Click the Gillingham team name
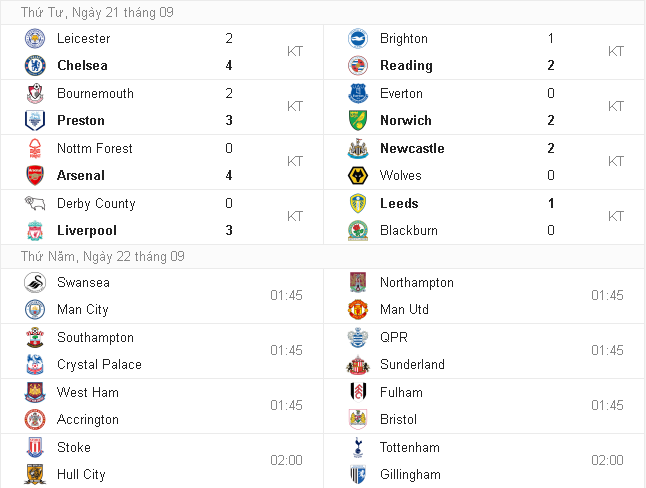Image resolution: width=646 pixels, height=488 pixels. [410, 475]
